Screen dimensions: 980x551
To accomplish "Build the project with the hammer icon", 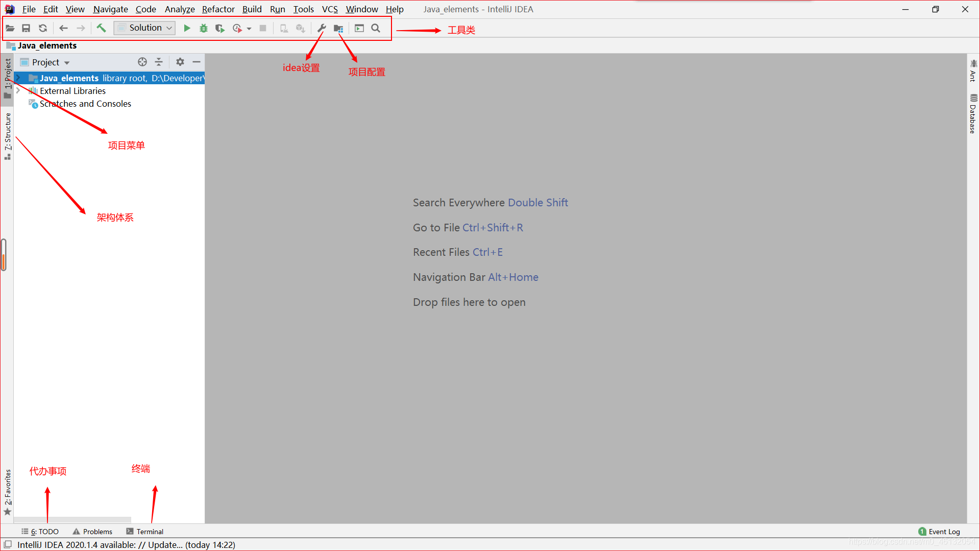I will 101,28.
